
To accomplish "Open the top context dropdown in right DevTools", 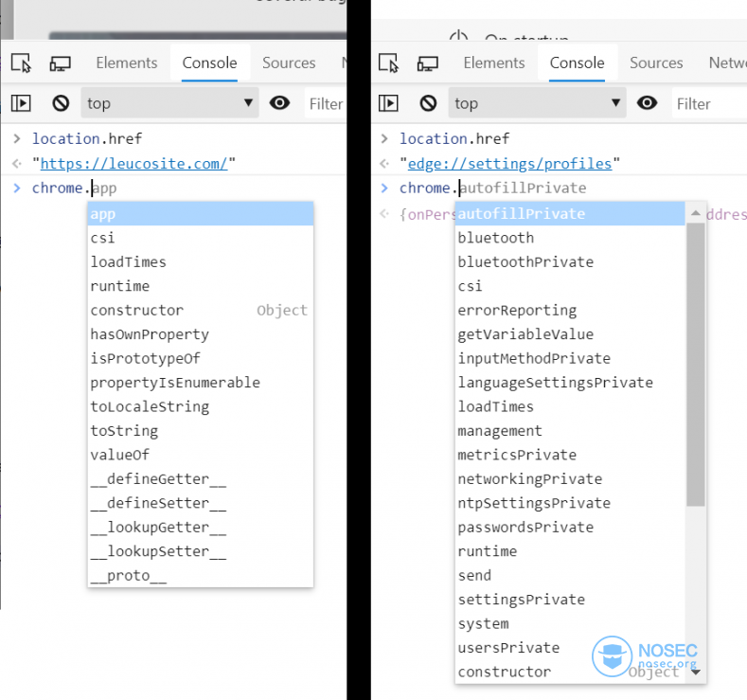I will 537,103.
